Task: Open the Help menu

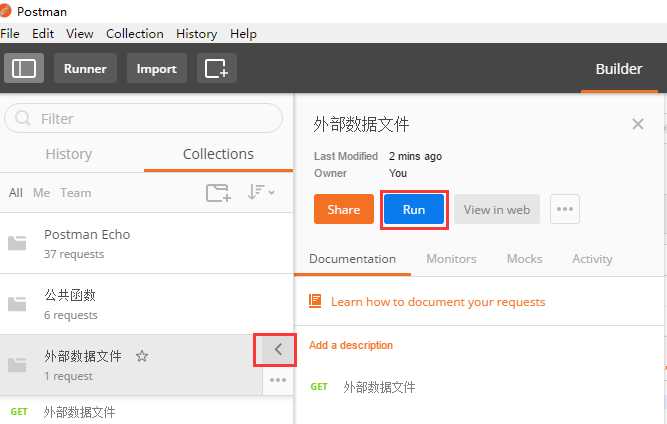Action: (x=243, y=34)
